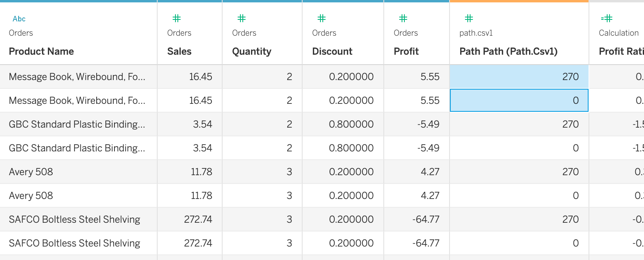Click the number type icon above Path Path

[x=469, y=18]
